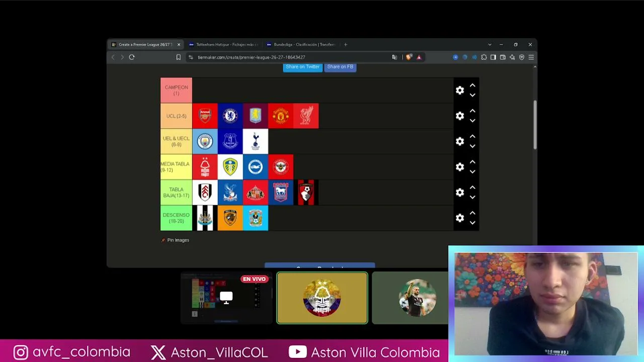
Task: Select the Hull City tiger crest
Action: (230, 218)
